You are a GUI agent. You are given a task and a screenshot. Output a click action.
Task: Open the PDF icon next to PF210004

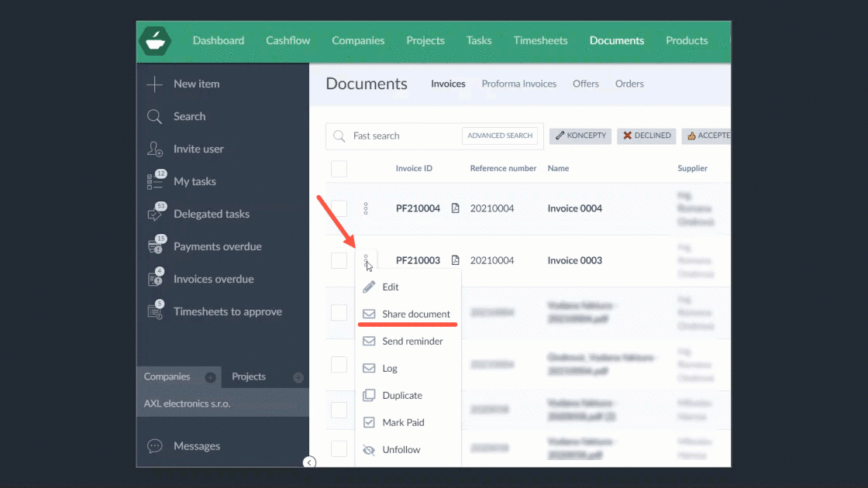click(455, 208)
